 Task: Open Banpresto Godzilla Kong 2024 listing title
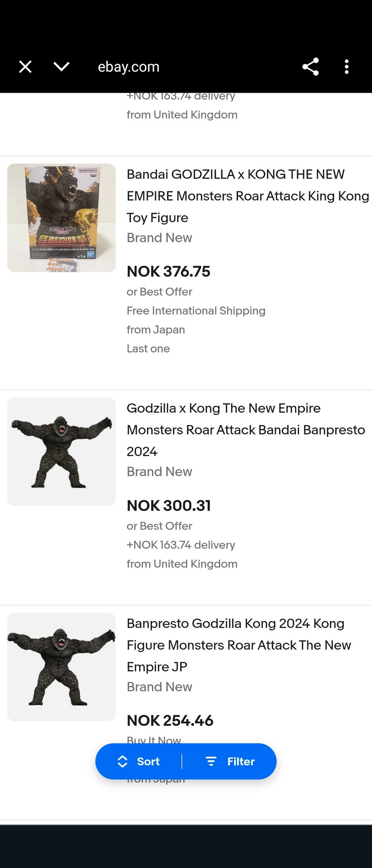pos(239,645)
